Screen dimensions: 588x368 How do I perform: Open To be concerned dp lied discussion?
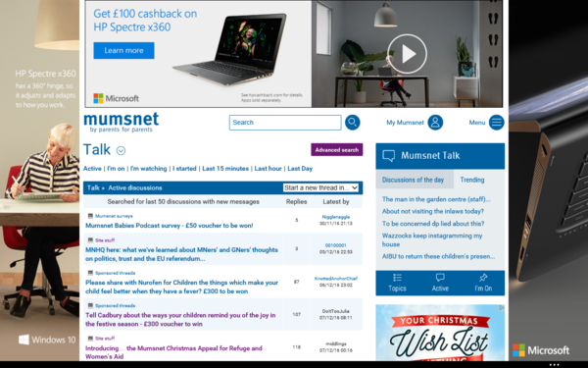pyautogui.click(x=433, y=224)
